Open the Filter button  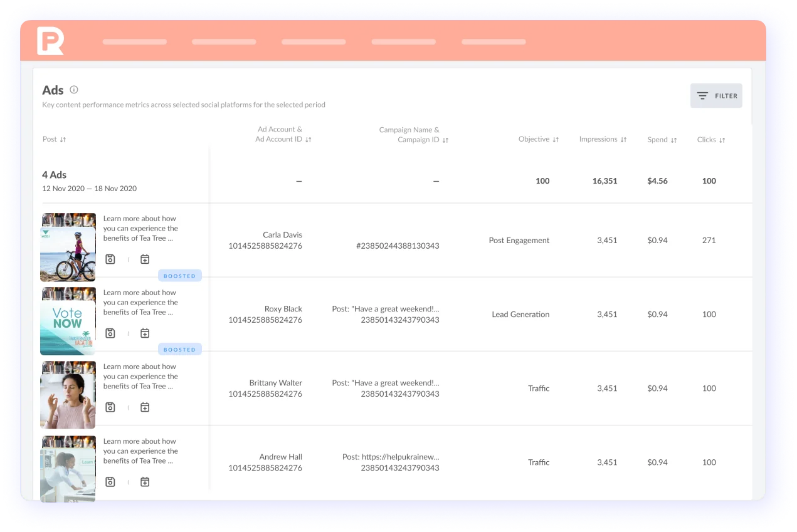pos(716,96)
